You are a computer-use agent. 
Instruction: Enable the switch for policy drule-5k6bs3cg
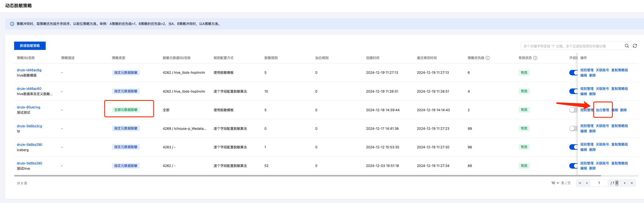click(573, 128)
